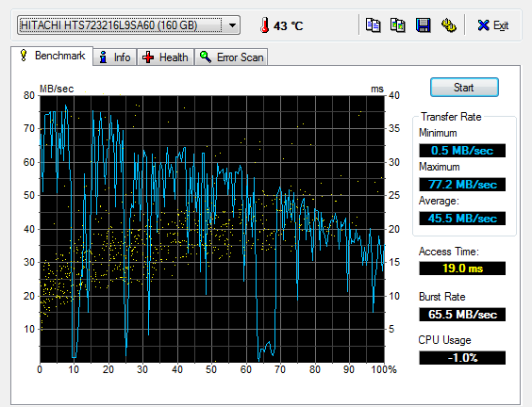The height and width of the screenshot is (407, 532).
Task: Select the HITACHI HTS723216L9SA60 drive combo box
Action: pos(128,25)
